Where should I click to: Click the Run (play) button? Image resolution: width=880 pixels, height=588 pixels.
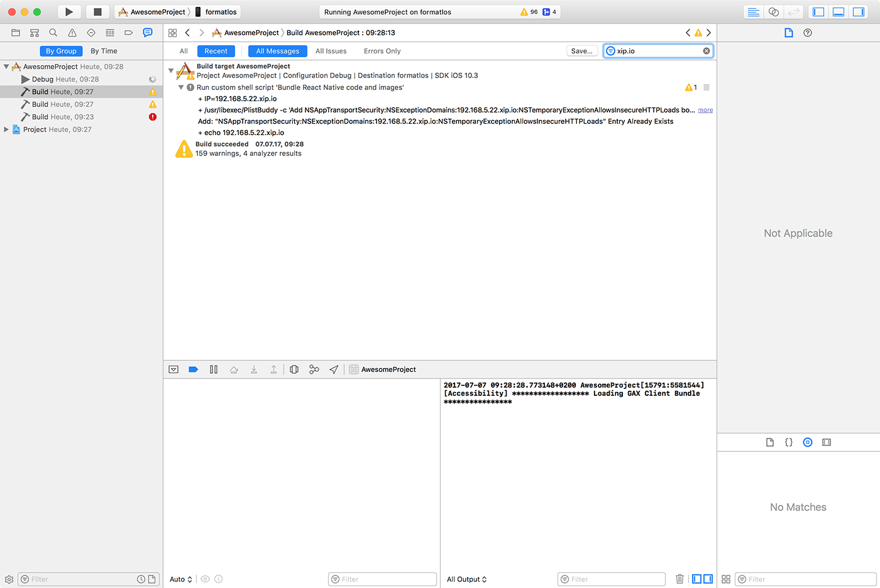69,12
